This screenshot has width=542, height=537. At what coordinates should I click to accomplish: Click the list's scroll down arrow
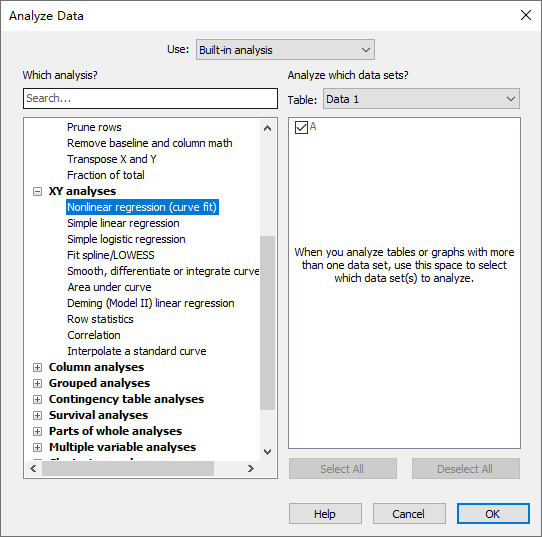click(267, 452)
